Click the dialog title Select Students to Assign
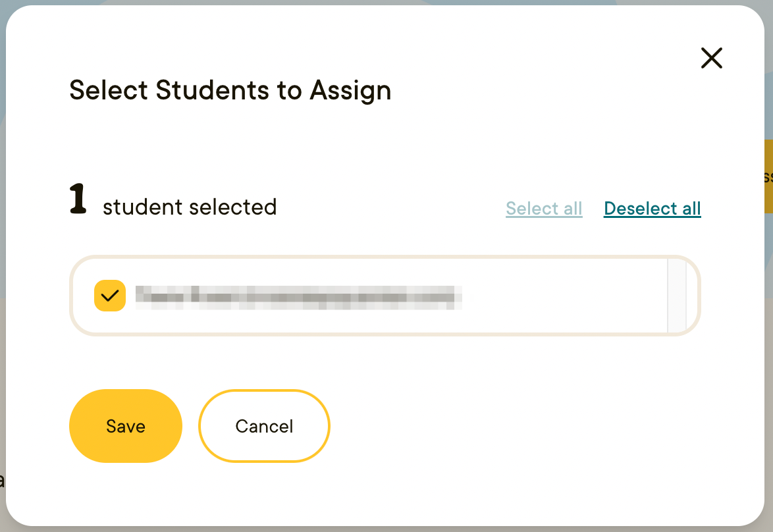The height and width of the screenshot is (532, 773). [230, 90]
